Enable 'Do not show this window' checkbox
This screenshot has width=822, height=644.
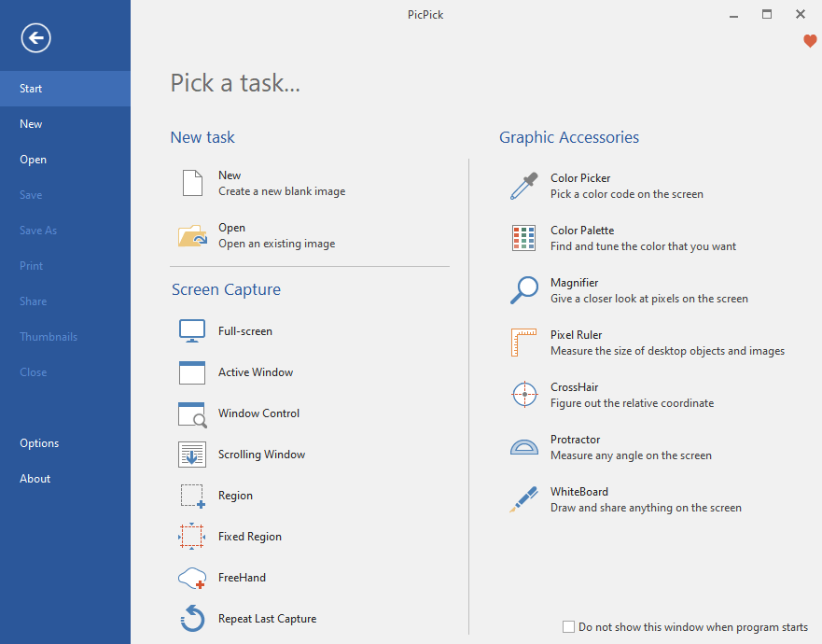tap(568, 626)
